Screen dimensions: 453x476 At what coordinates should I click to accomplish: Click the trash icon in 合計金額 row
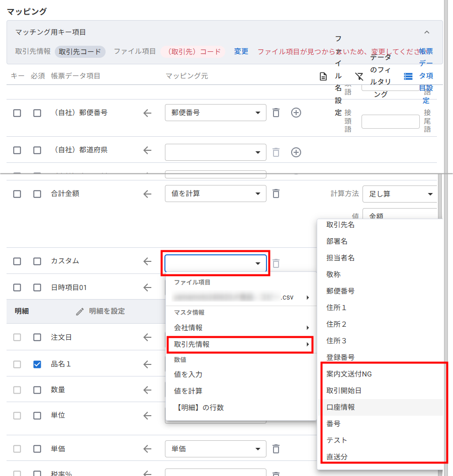coord(276,194)
